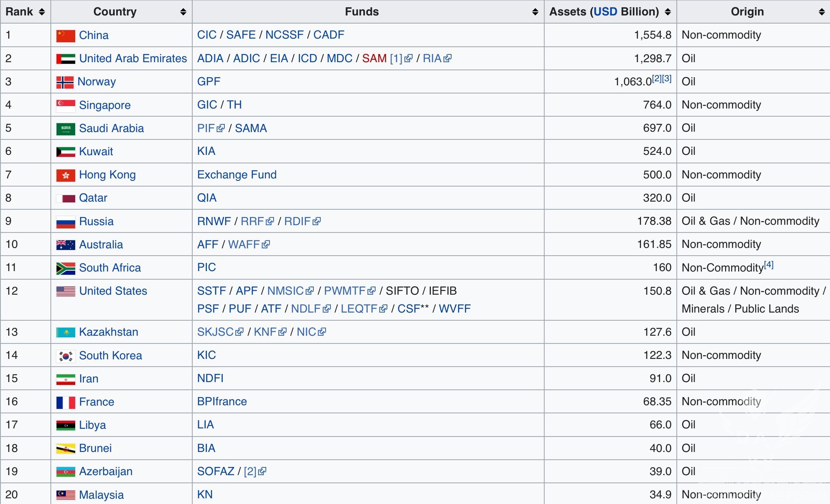Open the SKJSC external link

click(x=220, y=332)
